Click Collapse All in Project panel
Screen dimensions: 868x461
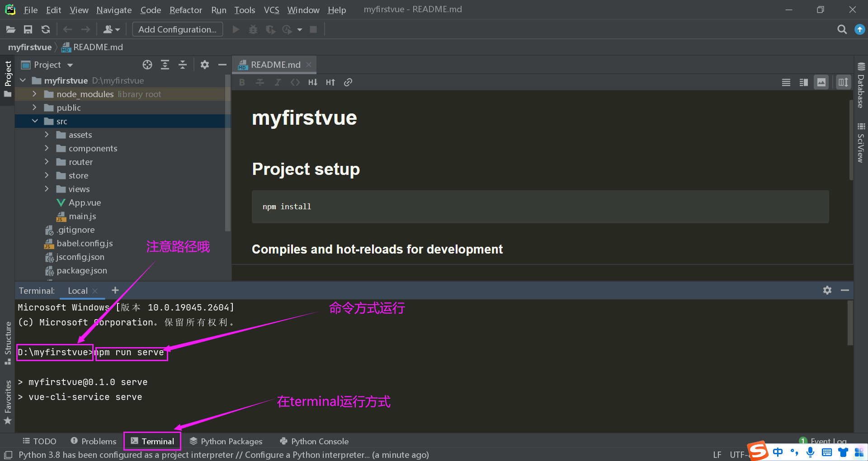tap(183, 65)
